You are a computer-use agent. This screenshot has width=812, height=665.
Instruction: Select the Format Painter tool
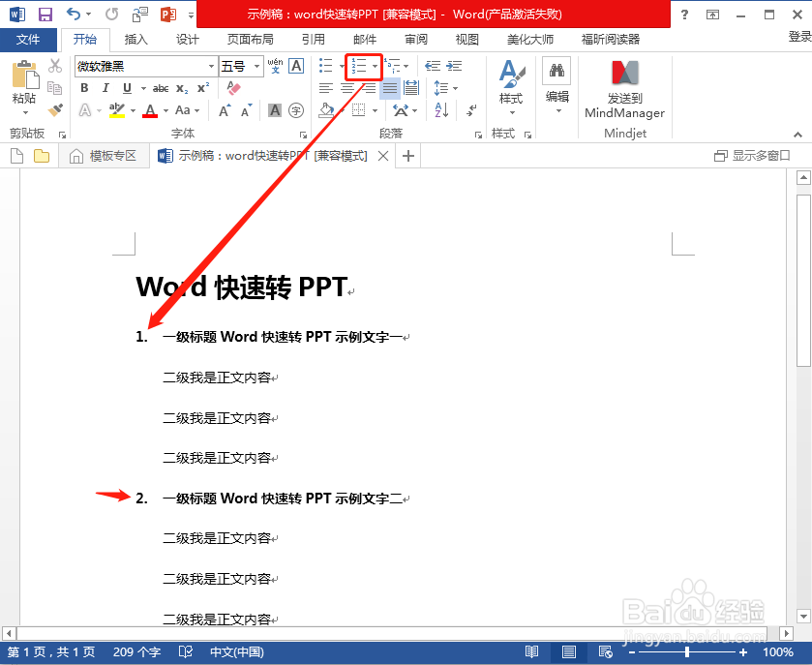coord(55,109)
